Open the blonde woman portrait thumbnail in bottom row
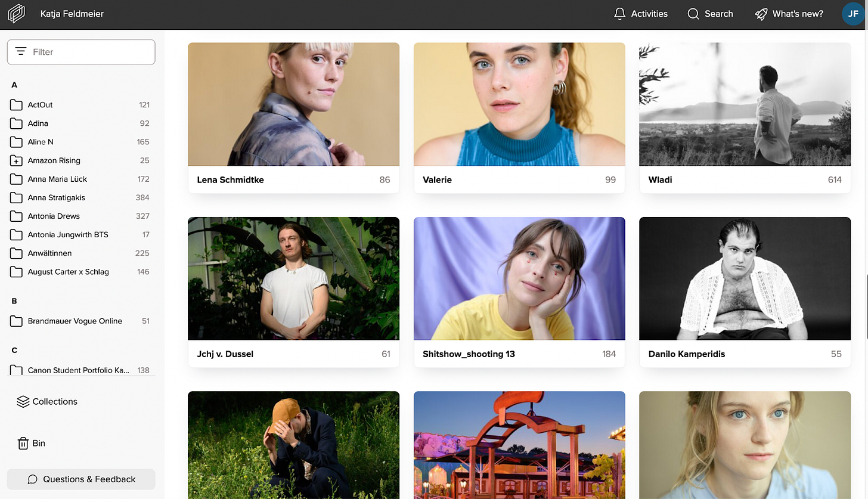 [x=745, y=445]
